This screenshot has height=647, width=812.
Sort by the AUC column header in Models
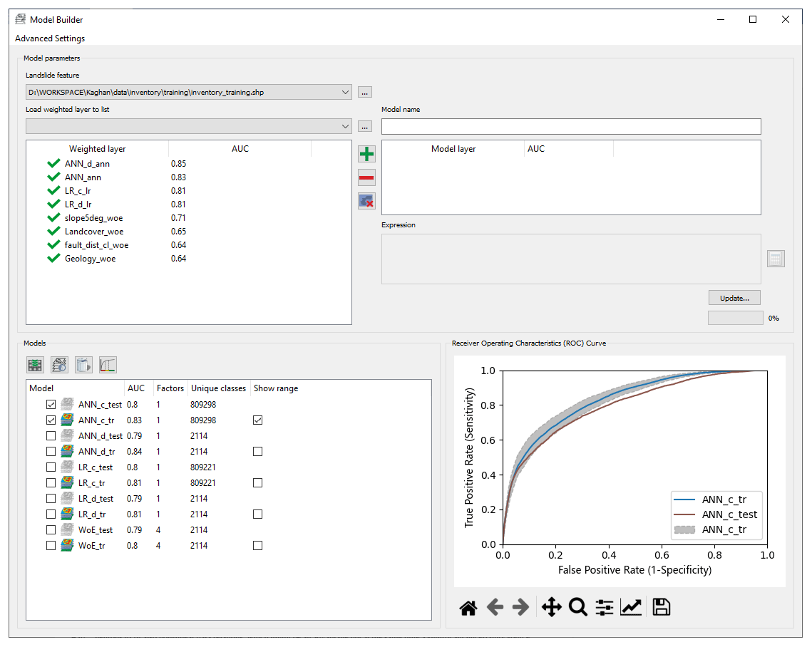tap(135, 388)
